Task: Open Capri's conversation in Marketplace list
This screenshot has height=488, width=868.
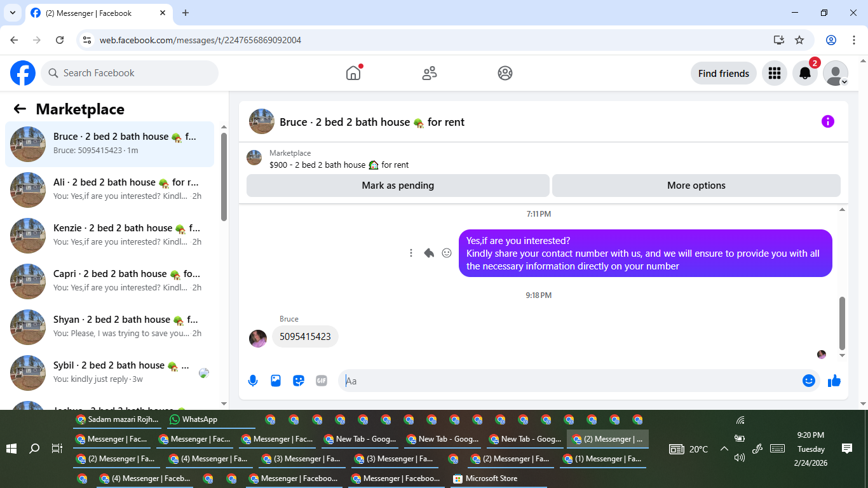Action: [110, 281]
